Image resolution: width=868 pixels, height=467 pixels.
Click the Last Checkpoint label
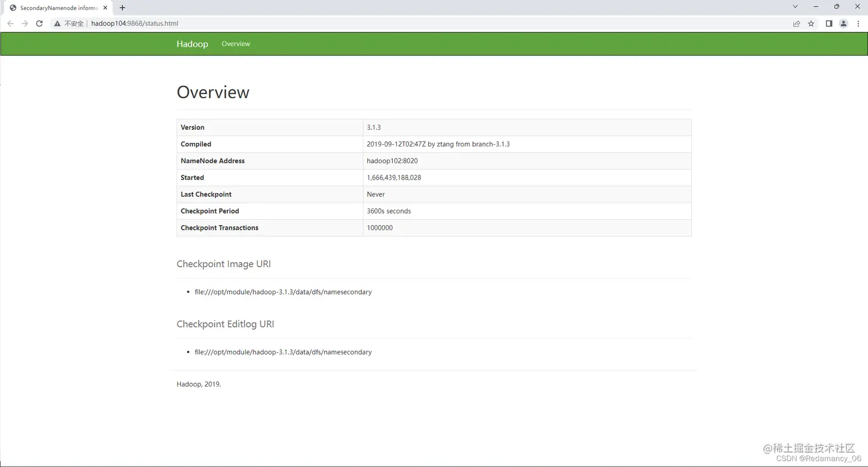click(x=206, y=194)
